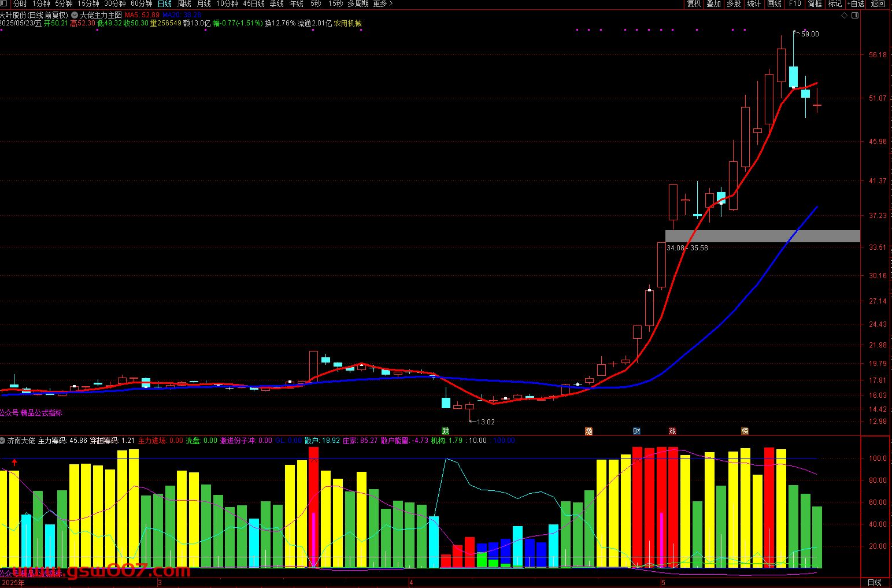Click the 机构: 1.79 value

pos(447,441)
